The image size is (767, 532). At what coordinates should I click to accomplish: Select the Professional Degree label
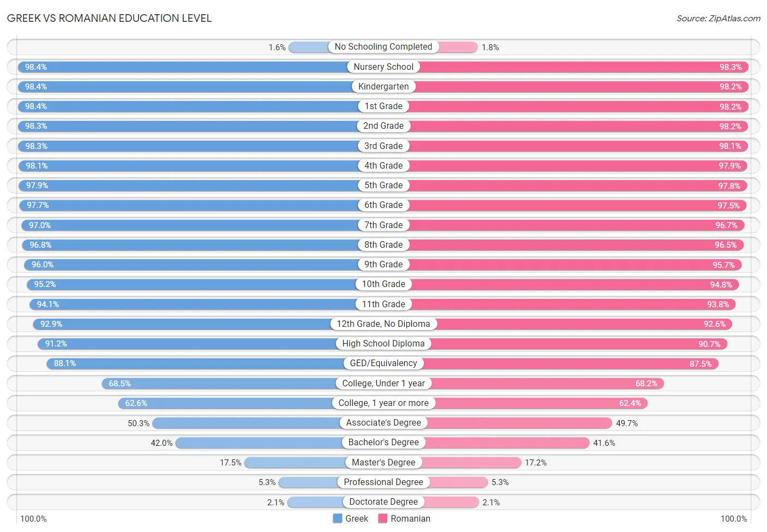pos(383,482)
